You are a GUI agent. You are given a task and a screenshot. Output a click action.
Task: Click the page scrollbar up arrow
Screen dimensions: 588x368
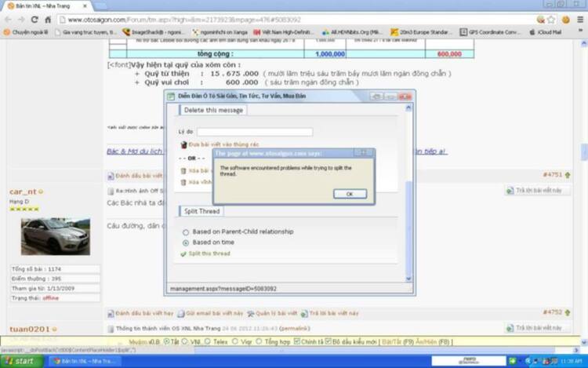coord(584,44)
